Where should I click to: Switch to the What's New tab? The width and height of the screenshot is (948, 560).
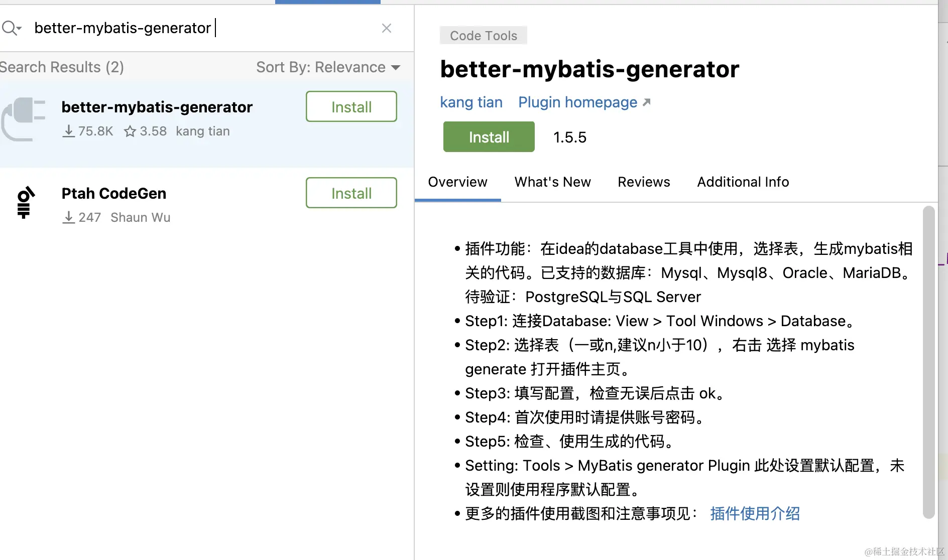pos(552,182)
